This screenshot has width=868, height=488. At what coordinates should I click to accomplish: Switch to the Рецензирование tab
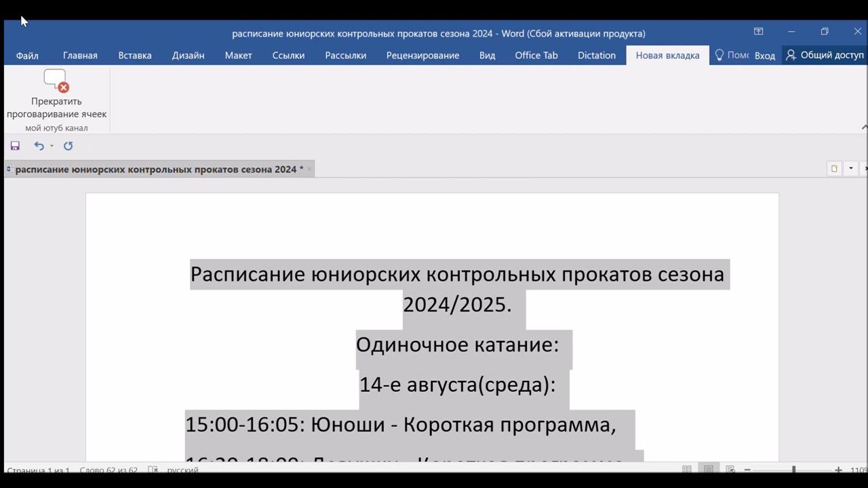(x=422, y=56)
